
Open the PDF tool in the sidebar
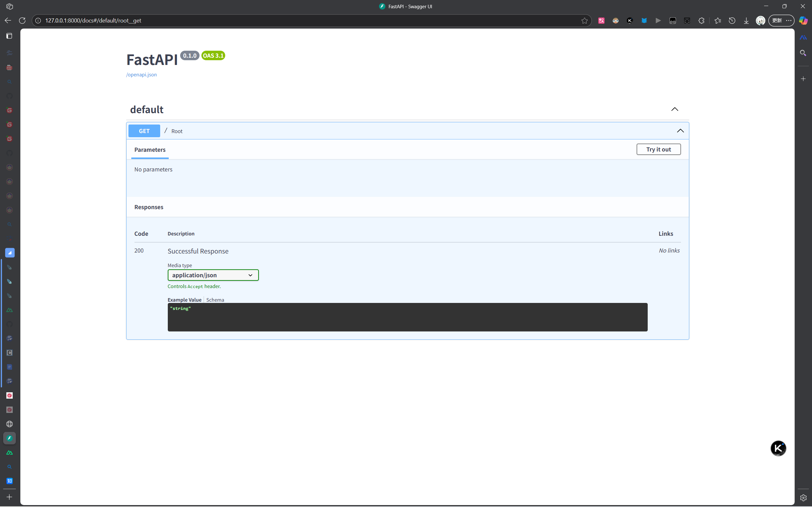(10, 67)
